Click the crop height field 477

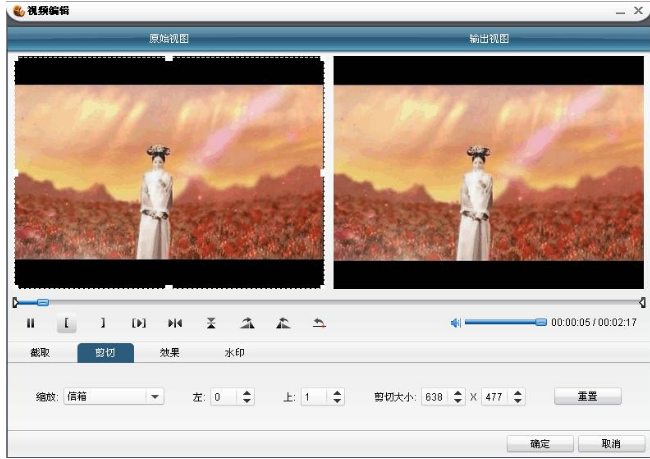pyautogui.click(x=495, y=397)
